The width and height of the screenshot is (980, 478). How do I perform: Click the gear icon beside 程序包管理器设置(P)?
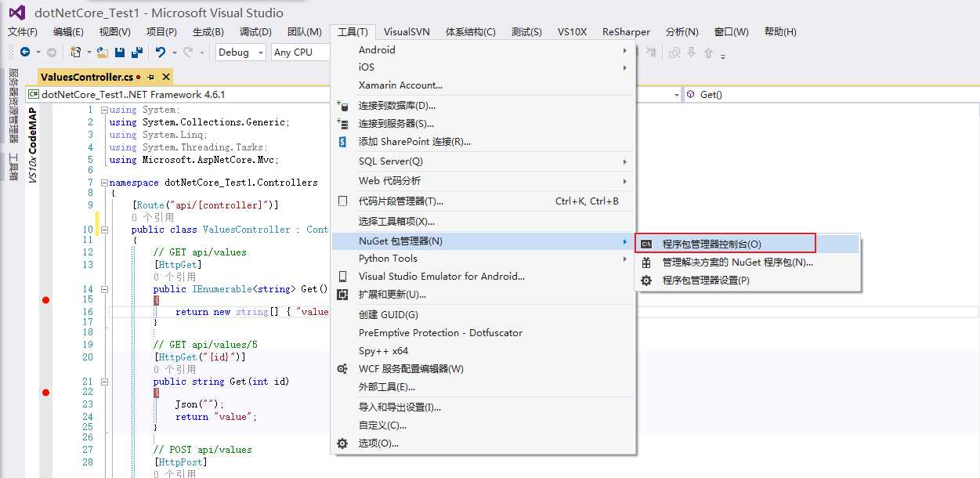point(646,280)
